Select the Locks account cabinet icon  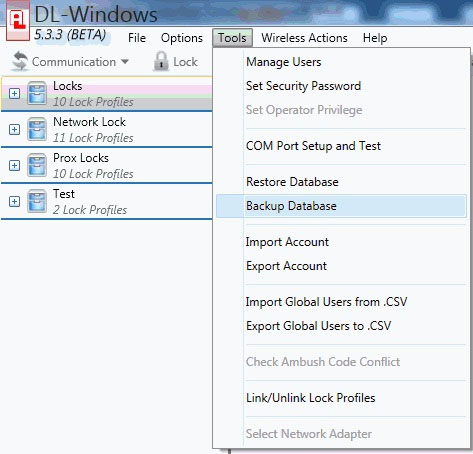point(37,93)
